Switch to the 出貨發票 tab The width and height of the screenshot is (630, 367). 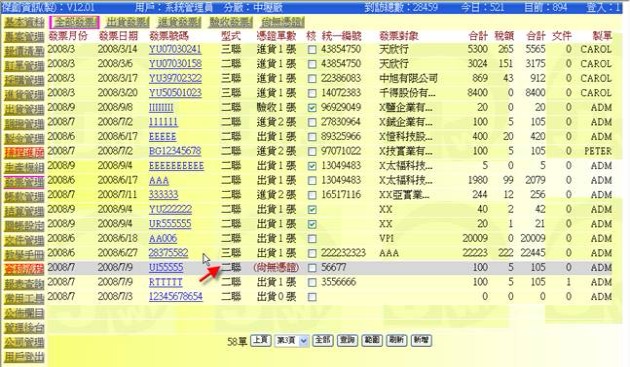click(127, 22)
